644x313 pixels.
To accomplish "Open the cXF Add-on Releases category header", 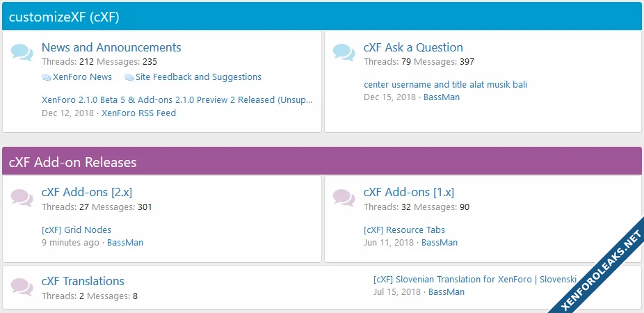I will [x=72, y=163].
